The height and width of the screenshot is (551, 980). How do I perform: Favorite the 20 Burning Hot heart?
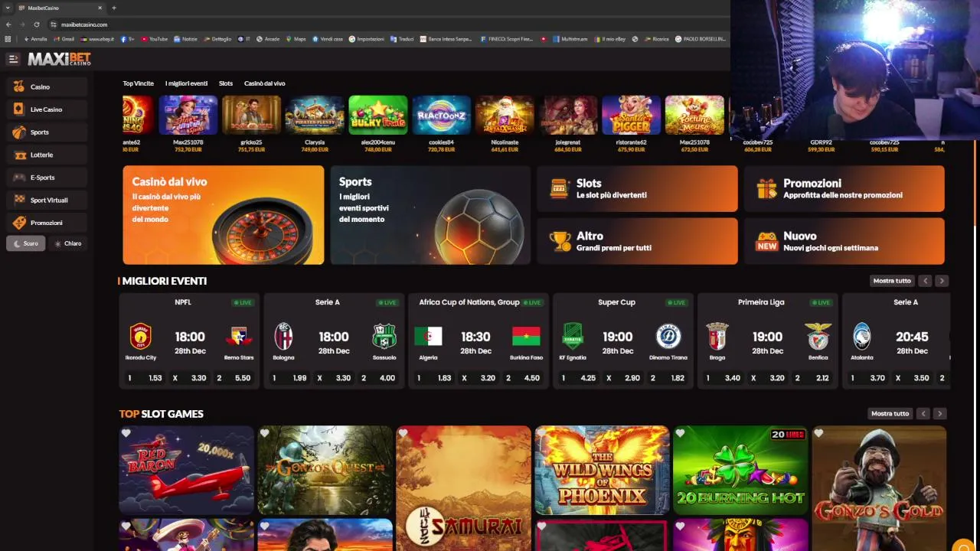click(x=680, y=433)
